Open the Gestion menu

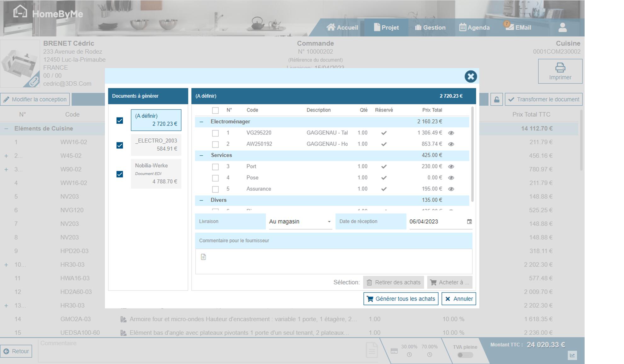click(x=430, y=27)
